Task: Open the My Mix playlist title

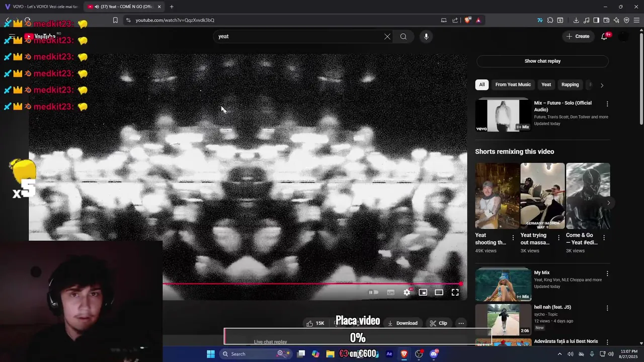Action: 542,273
